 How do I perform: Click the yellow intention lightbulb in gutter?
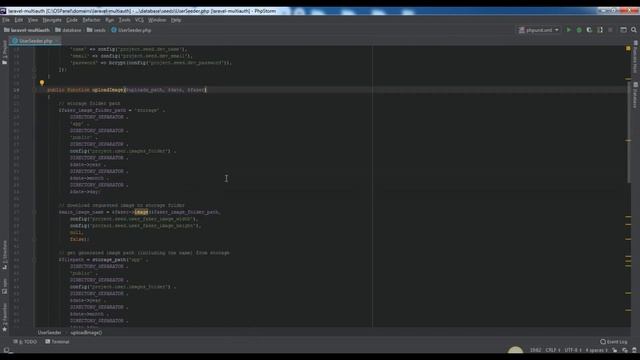pyautogui.click(x=42, y=83)
